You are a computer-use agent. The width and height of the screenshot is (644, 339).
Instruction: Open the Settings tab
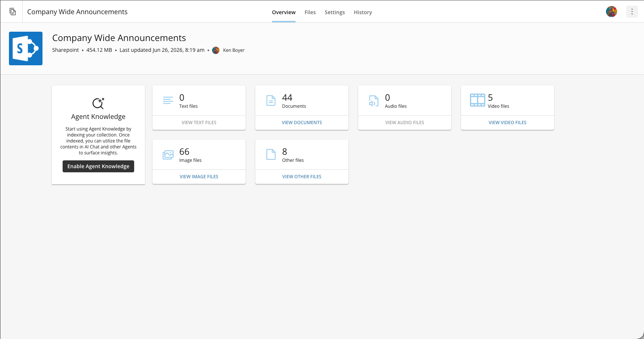click(335, 12)
